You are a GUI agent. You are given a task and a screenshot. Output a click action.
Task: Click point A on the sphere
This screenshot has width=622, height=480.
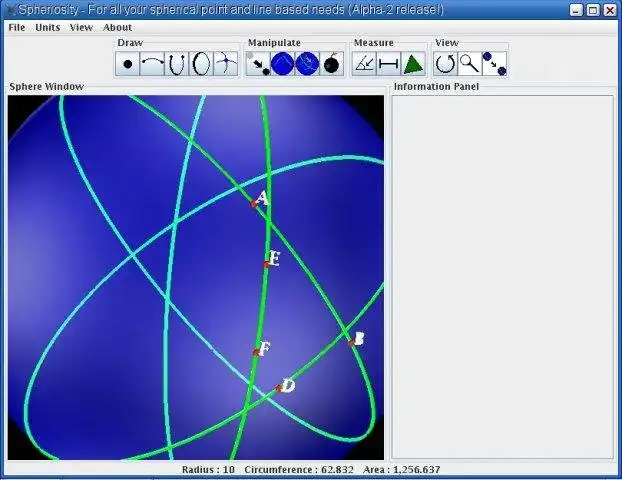tap(254, 204)
